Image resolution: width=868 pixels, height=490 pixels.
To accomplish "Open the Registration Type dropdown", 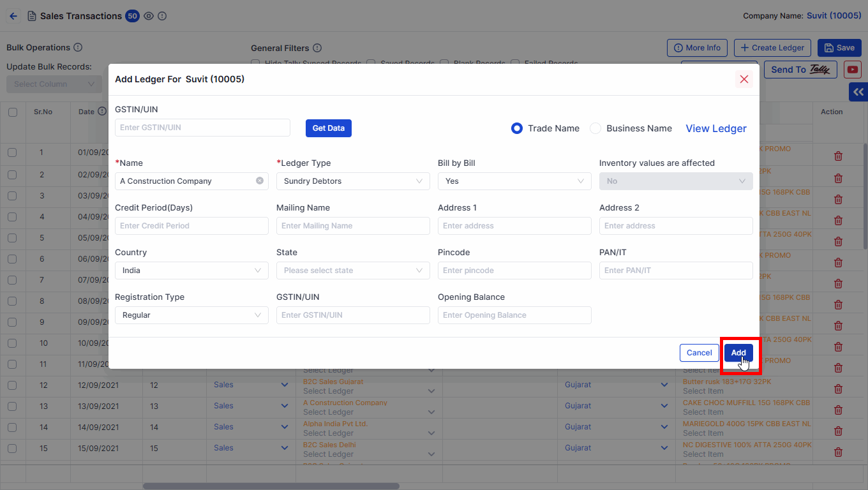I will (191, 315).
